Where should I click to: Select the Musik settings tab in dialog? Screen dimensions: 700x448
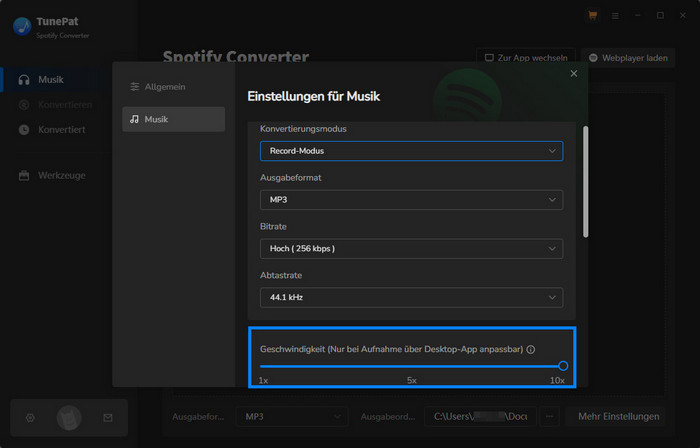tap(173, 119)
